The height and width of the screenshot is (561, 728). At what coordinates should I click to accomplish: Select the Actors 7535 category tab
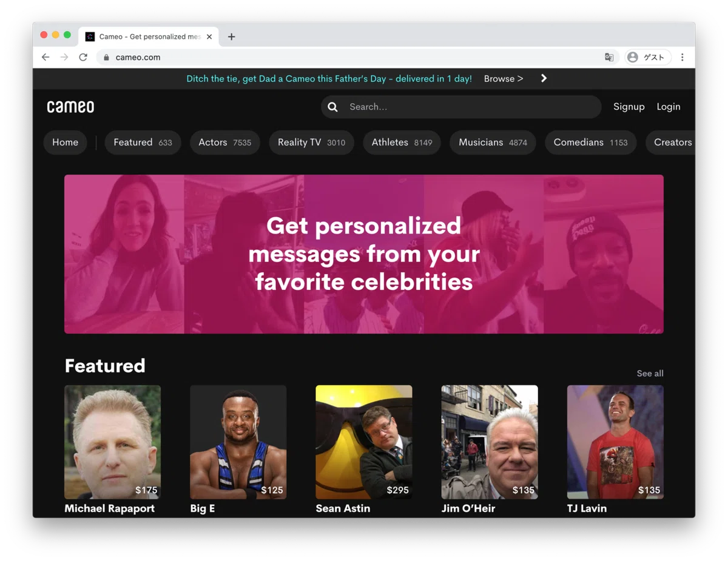click(x=224, y=143)
